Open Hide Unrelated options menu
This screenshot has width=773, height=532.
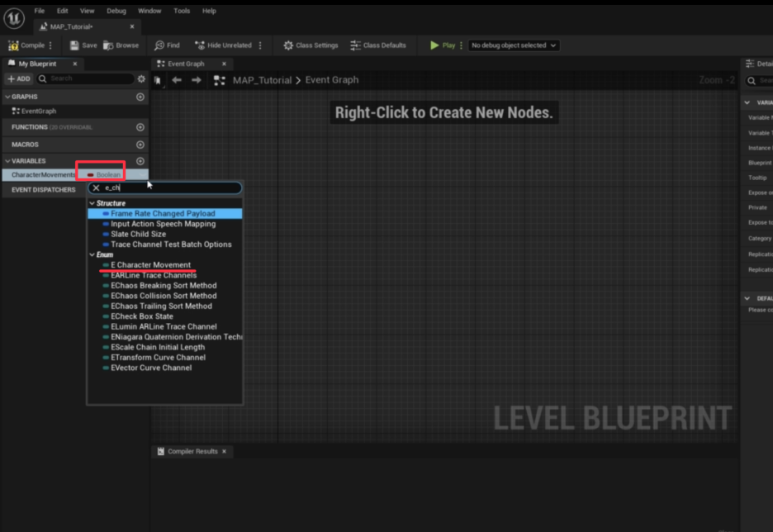pos(260,45)
